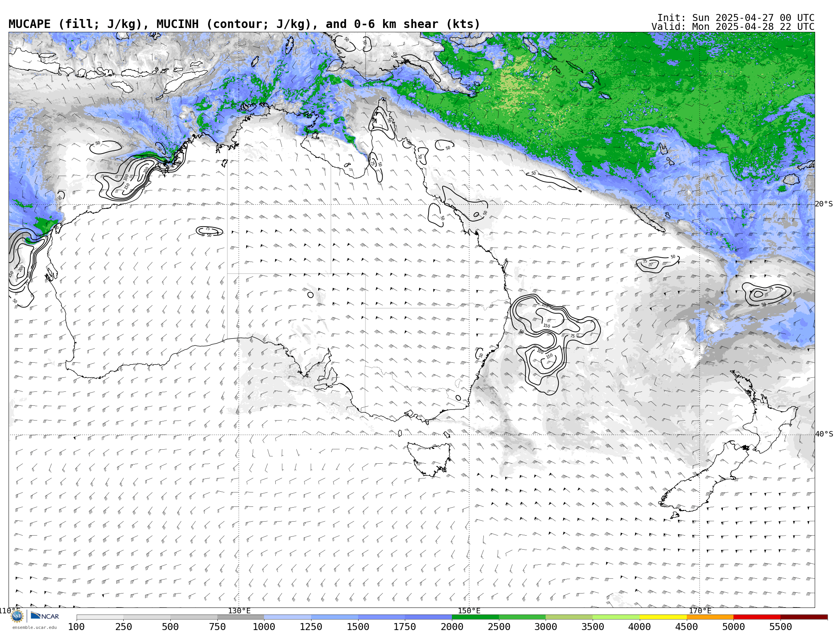This screenshot has height=632, width=840.
Task: Click the colorbar label 500
Action: point(170,627)
